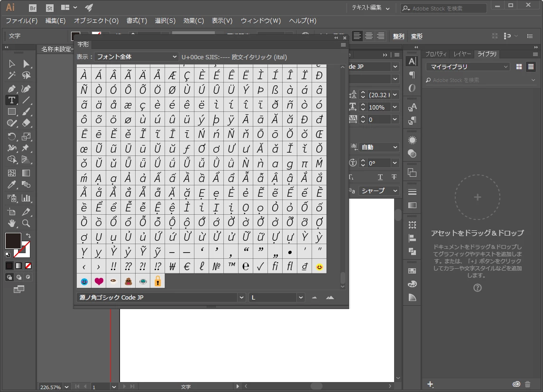Select the Magic Wand tool
Screen dimensions: 543x392
pyautogui.click(x=11, y=75)
